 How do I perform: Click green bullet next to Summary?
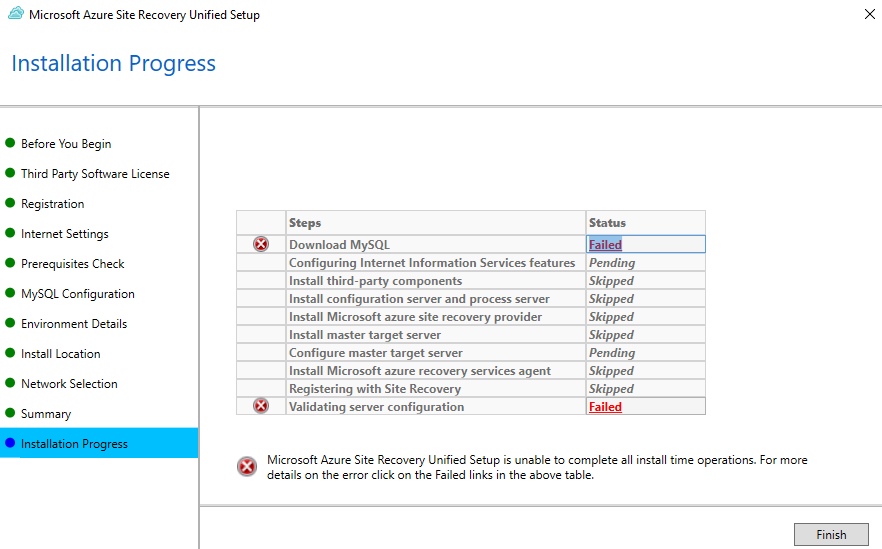[10, 412]
